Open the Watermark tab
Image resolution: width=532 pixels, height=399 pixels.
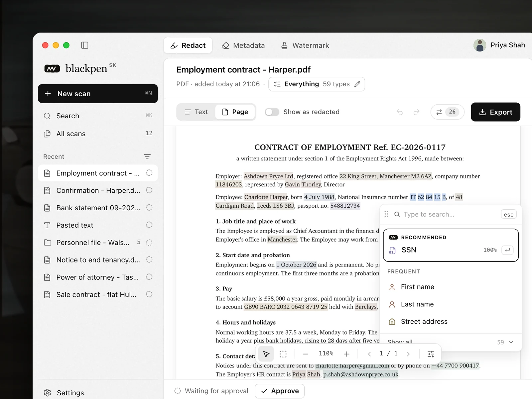click(305, 46)
